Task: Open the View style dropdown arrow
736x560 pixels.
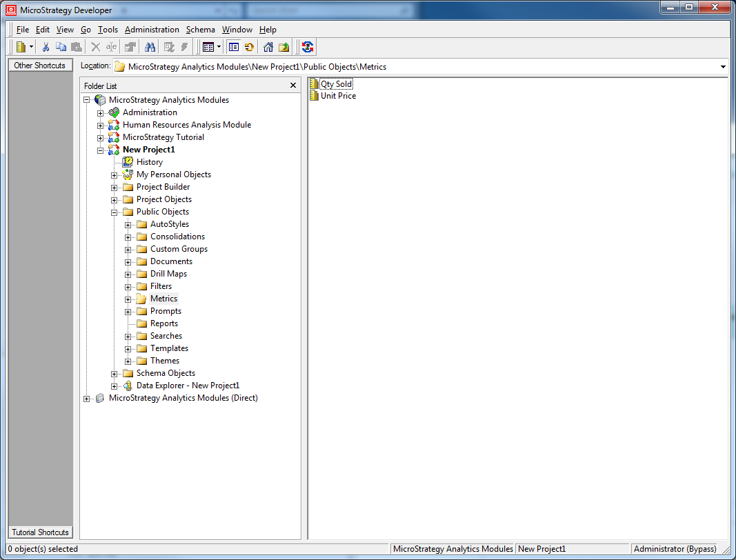Action: (219, 47)
